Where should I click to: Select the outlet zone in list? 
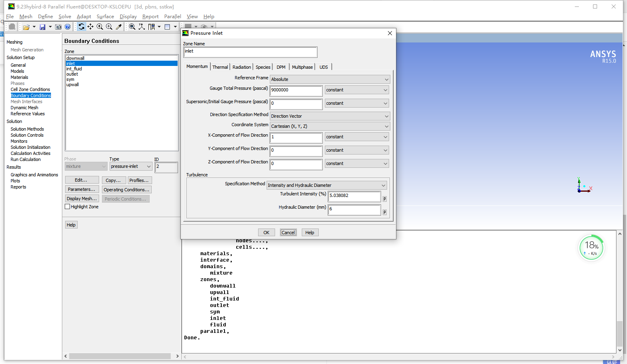click(x=72, y=74)
